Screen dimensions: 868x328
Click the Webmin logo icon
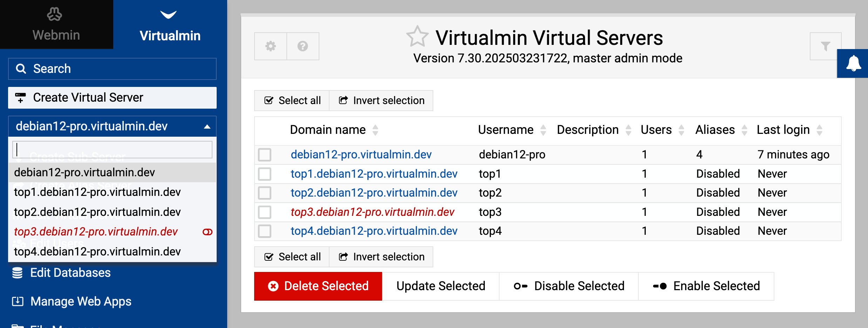(x=54, y=15)
